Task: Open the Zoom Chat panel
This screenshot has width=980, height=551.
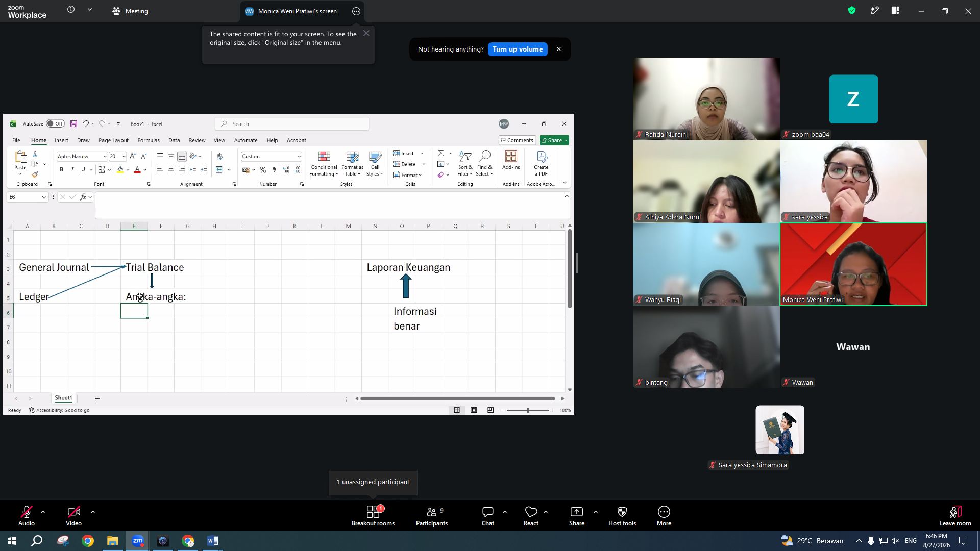Action: (488, 515)
